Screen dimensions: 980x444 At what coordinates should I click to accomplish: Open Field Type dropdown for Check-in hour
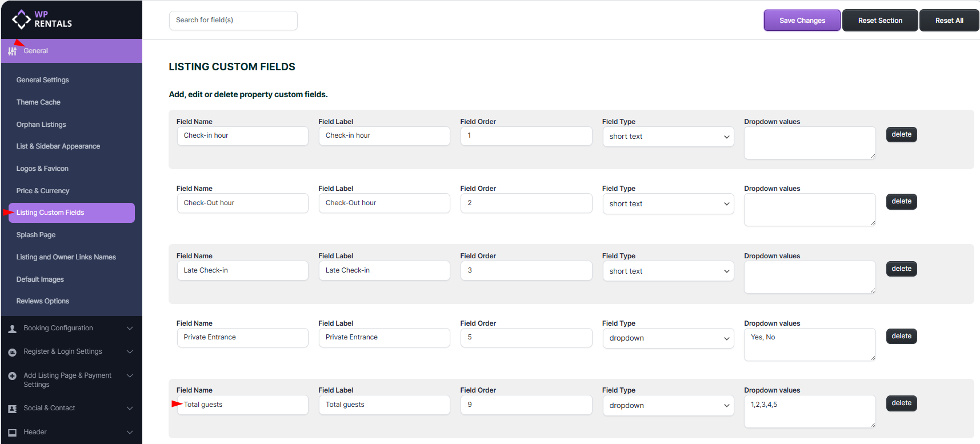coord(668,137)
